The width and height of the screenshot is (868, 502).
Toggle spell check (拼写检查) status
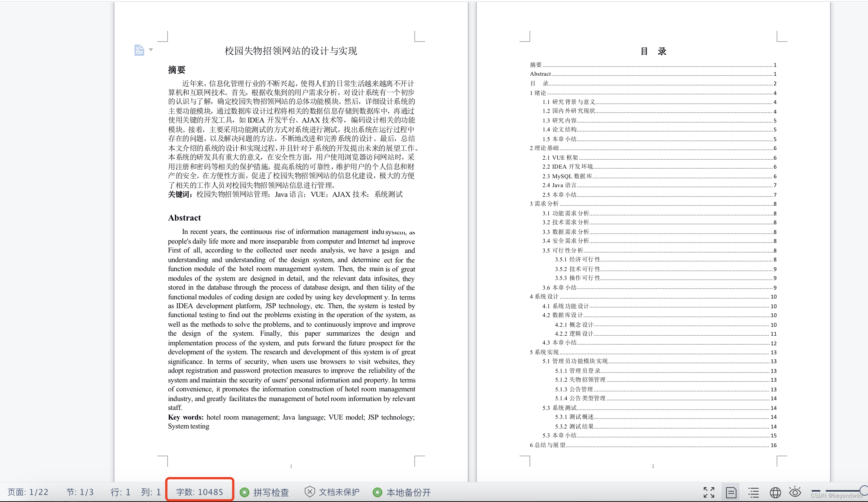(265, 492)
